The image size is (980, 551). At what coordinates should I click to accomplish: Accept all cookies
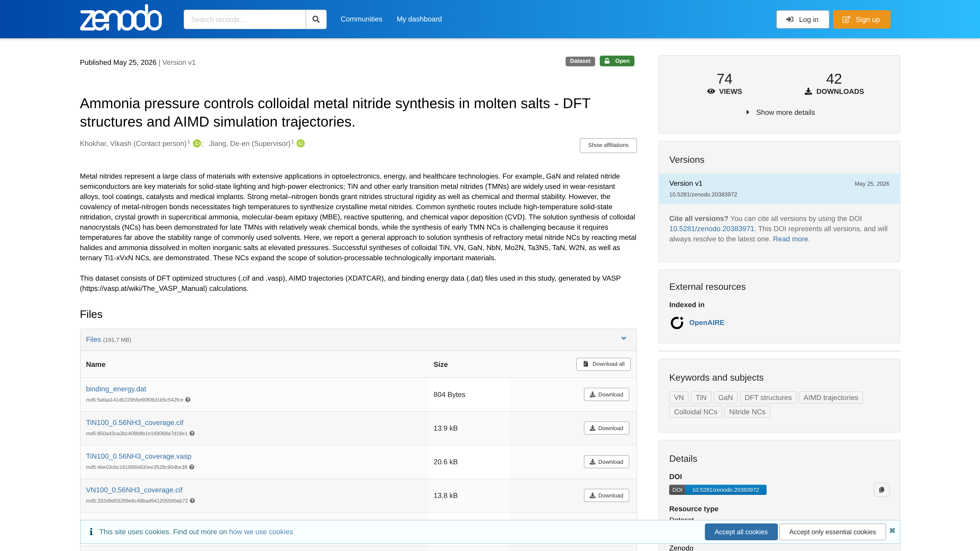tap(741, 532)
